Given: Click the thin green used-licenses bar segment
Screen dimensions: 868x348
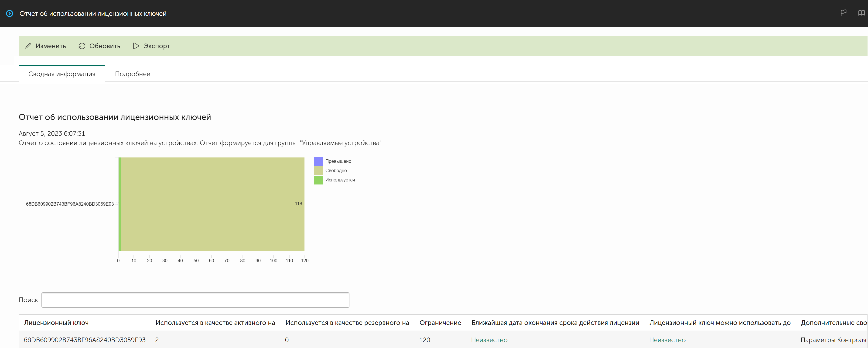Looking at the screenshot, I should 120,204.
